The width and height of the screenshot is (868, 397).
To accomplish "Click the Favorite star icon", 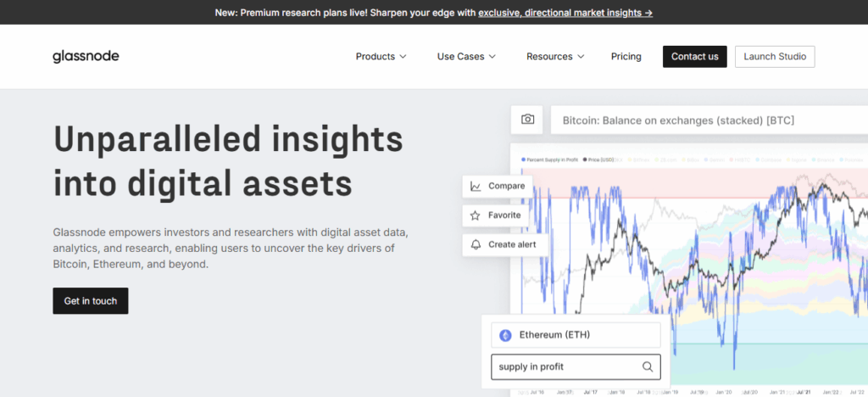I will point(475,215).
